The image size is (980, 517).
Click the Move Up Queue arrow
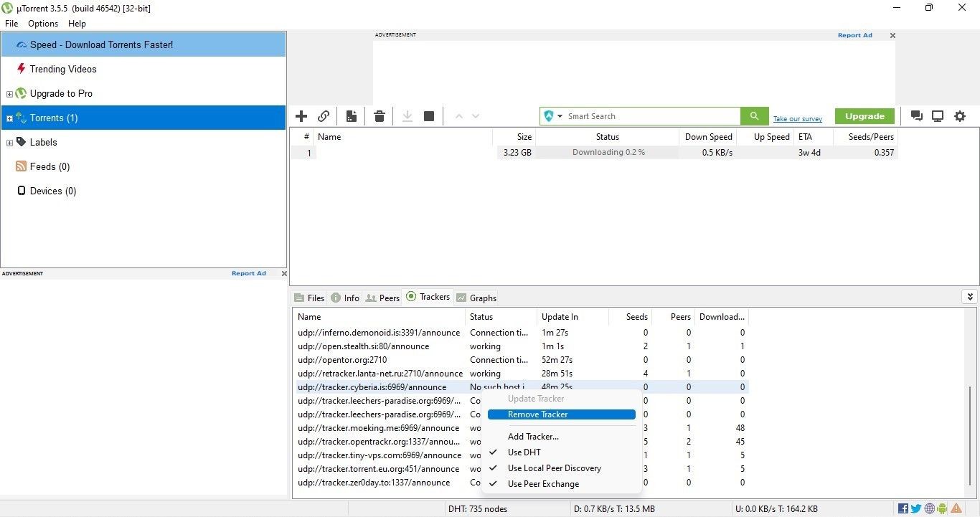tap(459, 116)
